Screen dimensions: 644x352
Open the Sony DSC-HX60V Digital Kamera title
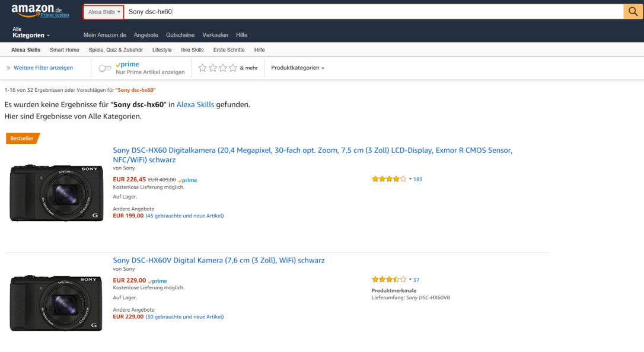(218, 261)
